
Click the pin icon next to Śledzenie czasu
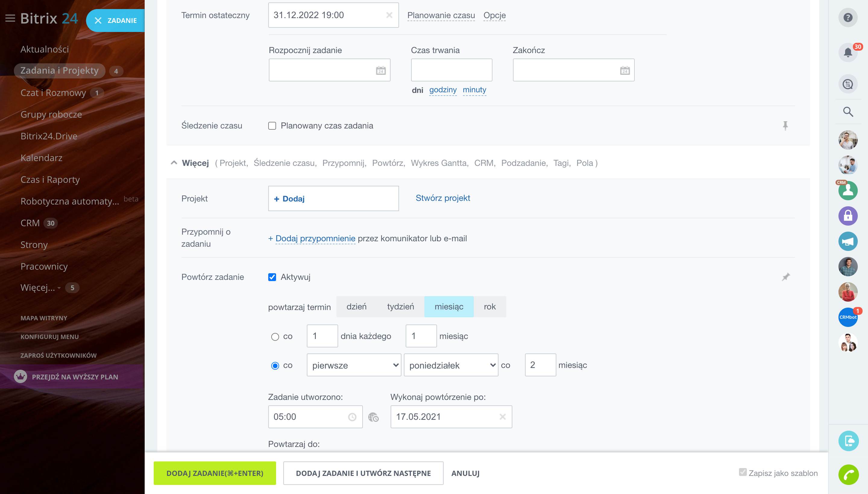point(785,125)
